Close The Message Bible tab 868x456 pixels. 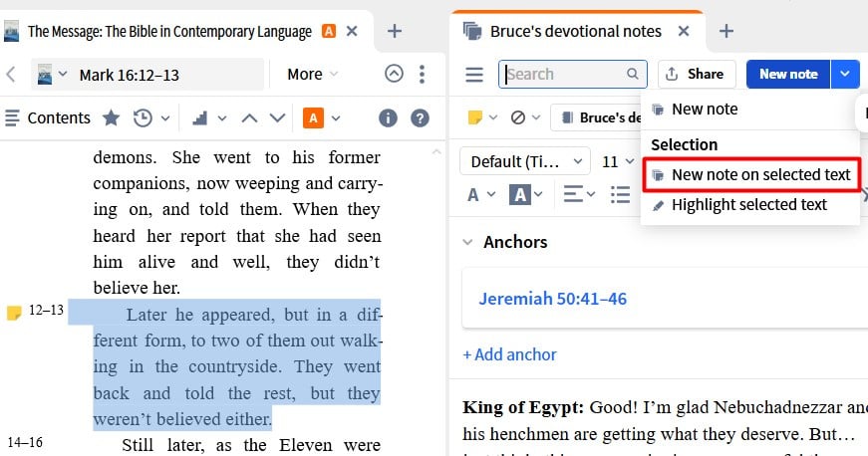click(352, 31)
